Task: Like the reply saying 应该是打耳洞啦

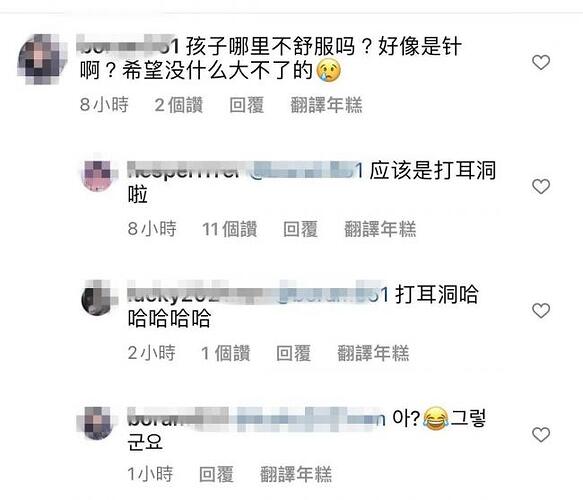Action: 541,186
